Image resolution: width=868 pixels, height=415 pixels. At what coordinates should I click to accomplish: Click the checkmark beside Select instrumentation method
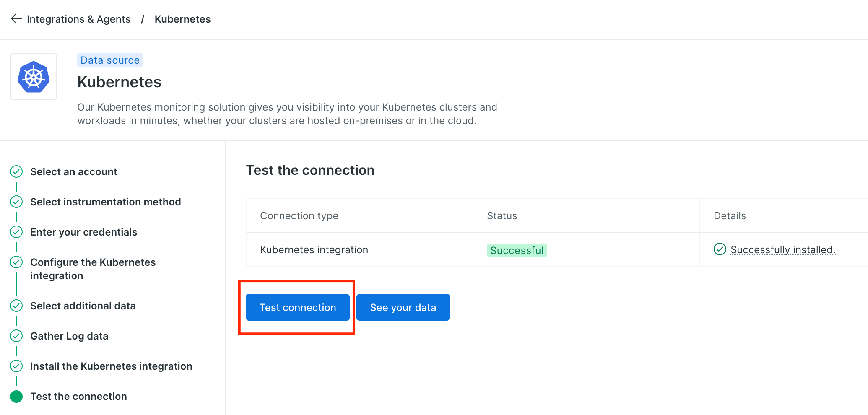[x=16, y=202]
